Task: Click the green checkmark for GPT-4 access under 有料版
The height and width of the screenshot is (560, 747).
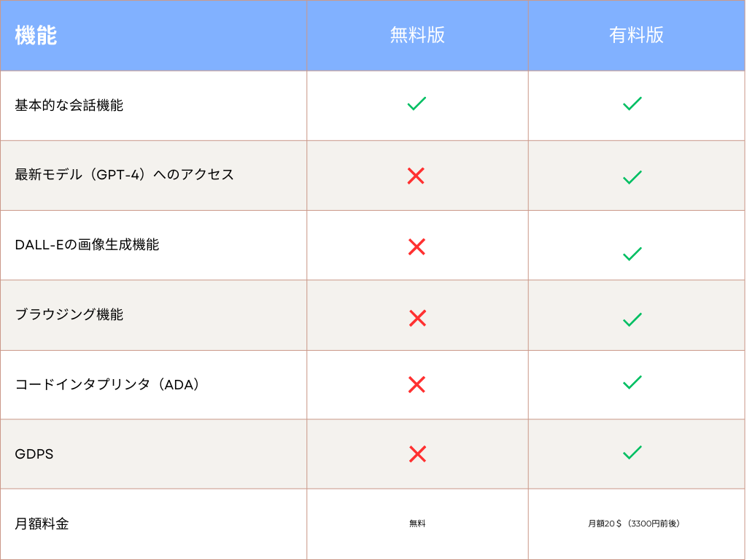Action: tap(632, 177)
